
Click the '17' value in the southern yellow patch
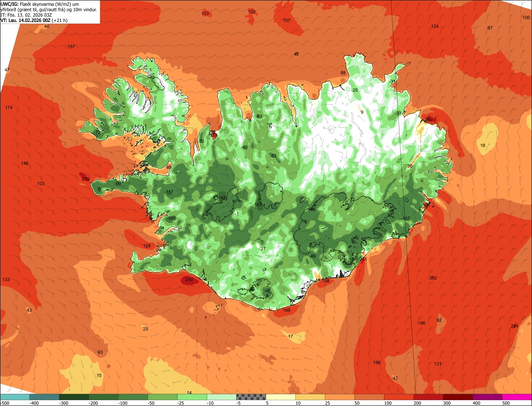pyautogui.click(x=291, y=336)
